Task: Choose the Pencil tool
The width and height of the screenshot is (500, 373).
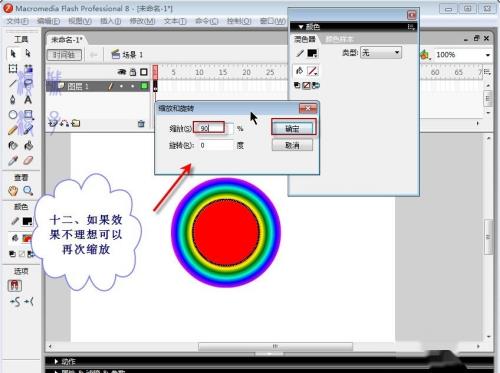Action: [x=13, y=130]
